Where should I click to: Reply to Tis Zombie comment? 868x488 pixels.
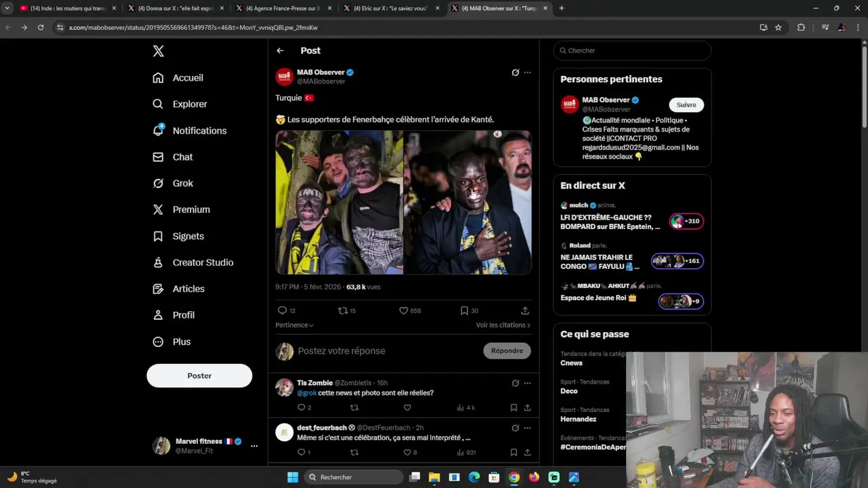pos(302,407)
